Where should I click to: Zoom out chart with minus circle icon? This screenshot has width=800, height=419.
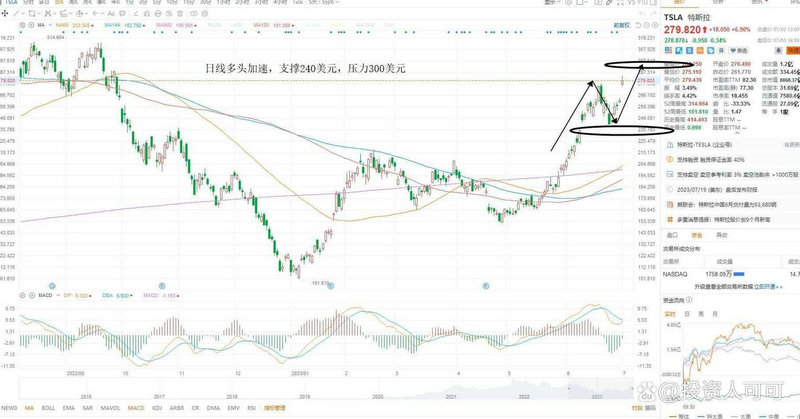coord(646,25)
